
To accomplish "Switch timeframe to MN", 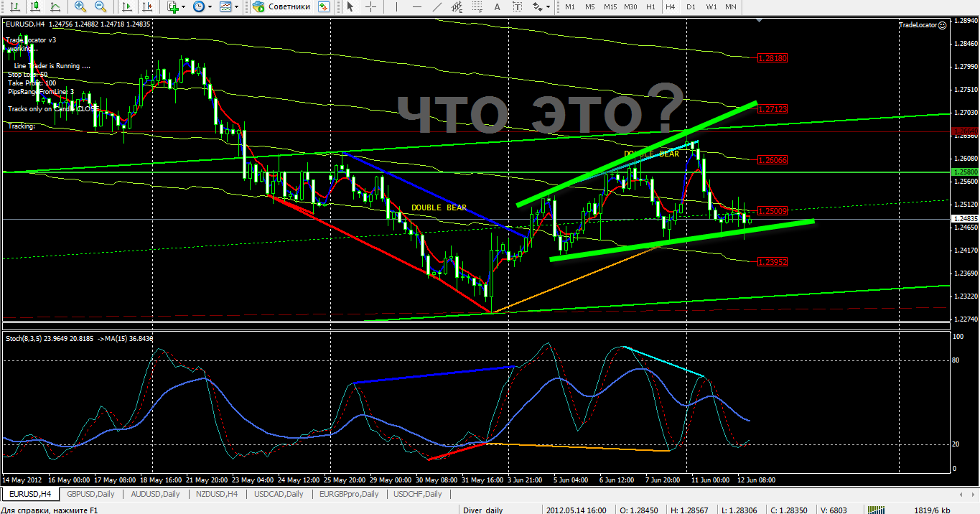I will pyautogui.click(x=731, y=6).
